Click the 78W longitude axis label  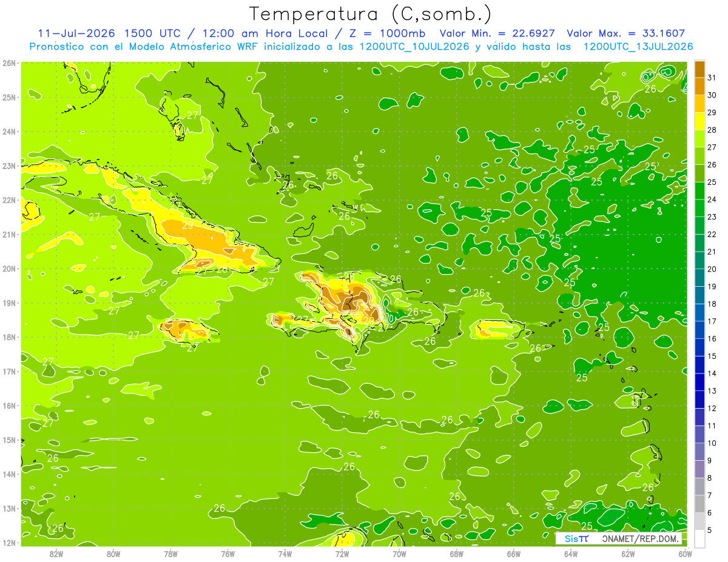(x=170, y=553)
